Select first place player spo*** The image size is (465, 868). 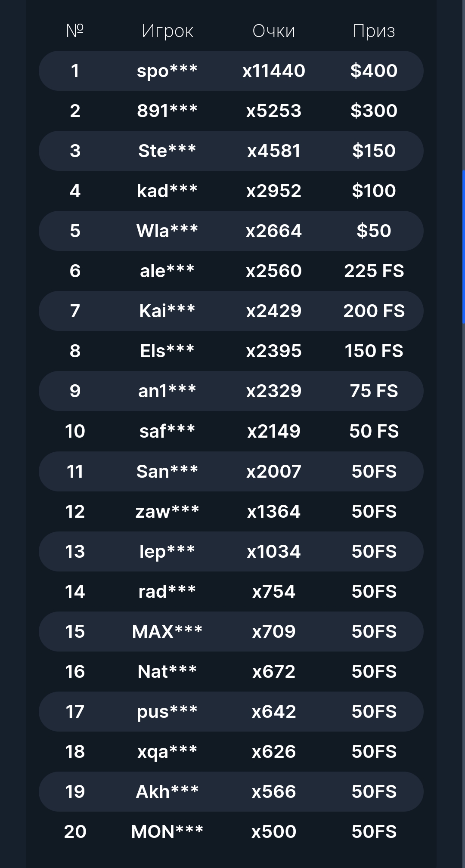167,71
